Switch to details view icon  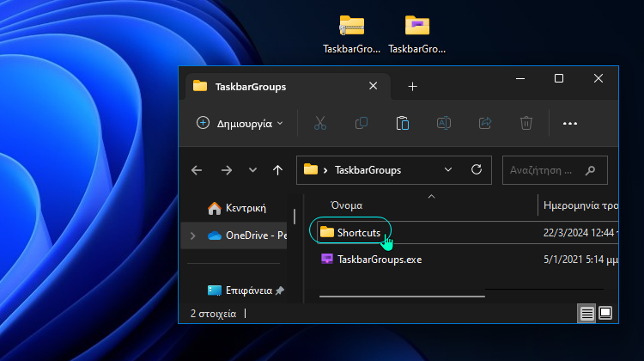pos(587,314)
